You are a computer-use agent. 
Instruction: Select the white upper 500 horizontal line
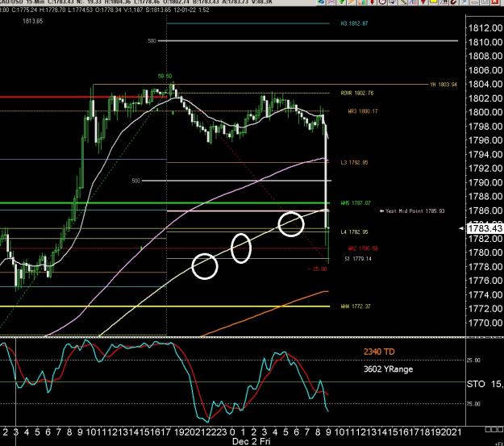pos(308,41)
